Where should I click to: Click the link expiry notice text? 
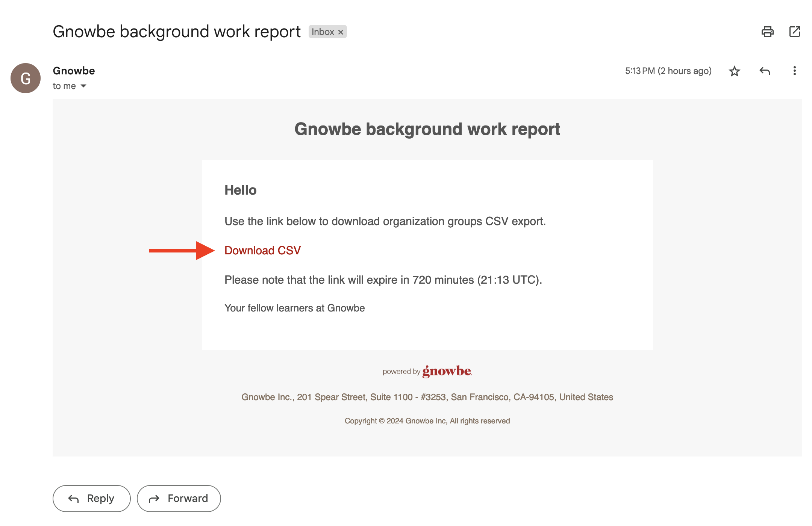click(383, 280)
